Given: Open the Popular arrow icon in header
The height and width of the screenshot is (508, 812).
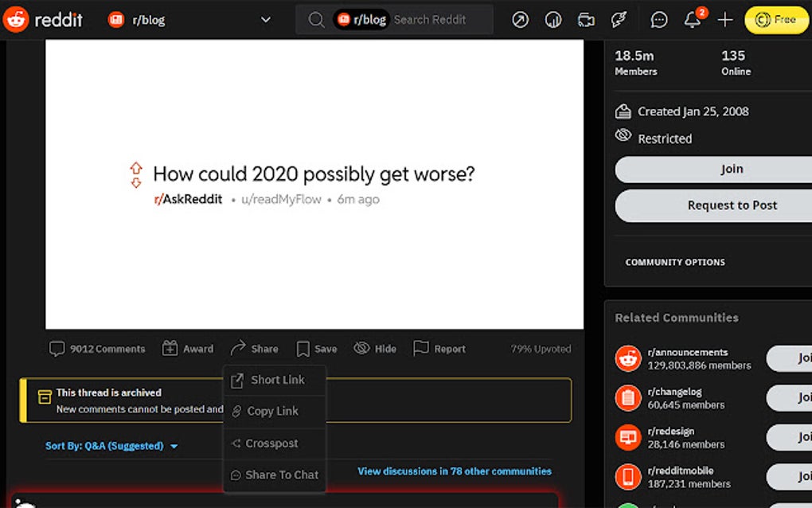Looking at the screenshot, I should point(521,20).
